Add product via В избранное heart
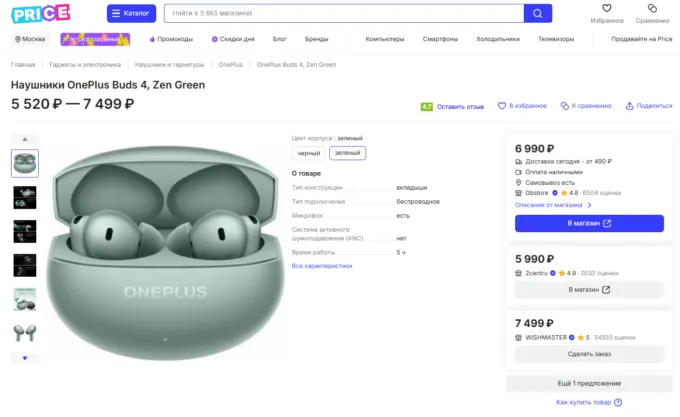This screenshot has height=417, width=680. pos(502,106)
